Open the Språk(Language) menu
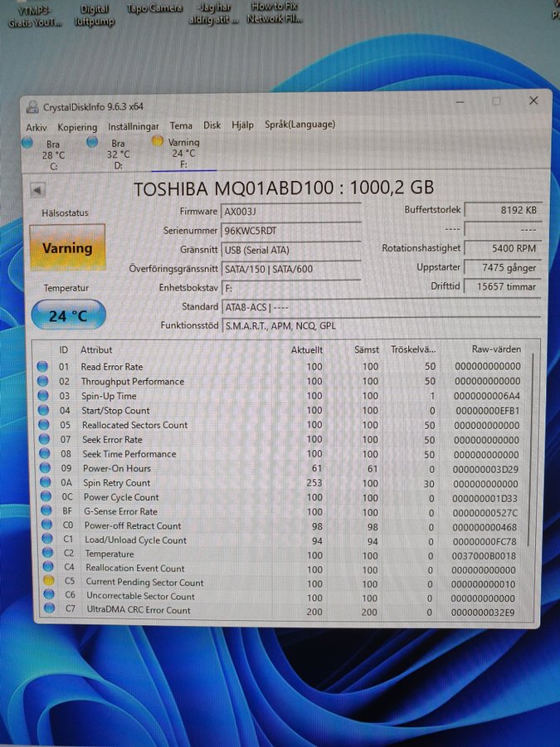 pyautogui.click(x=299, y=124)
